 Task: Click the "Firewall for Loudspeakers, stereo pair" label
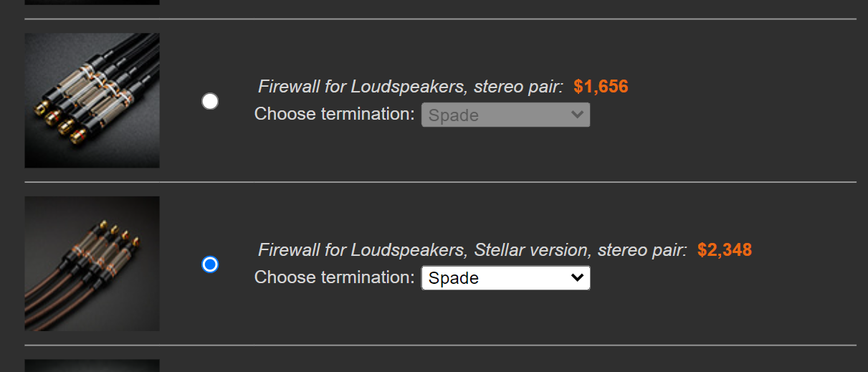(x=411, y=87)
